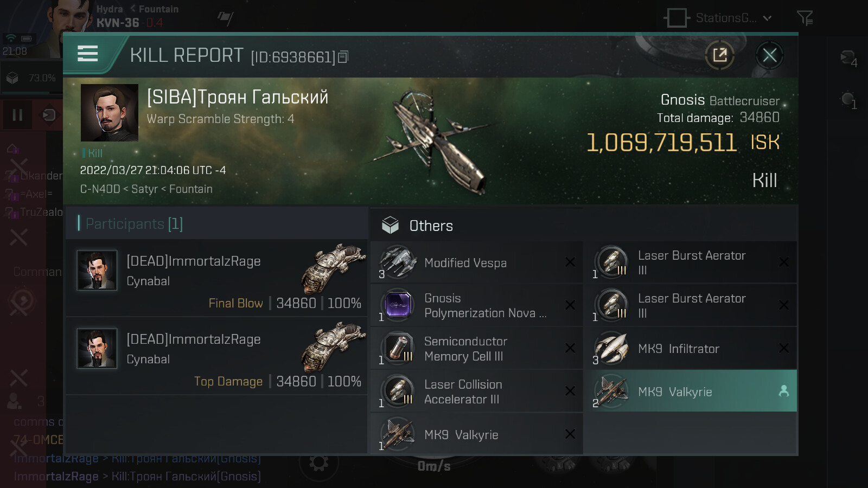Open the kill report hamburger menu
The image size is (868, 488).
click(x=87, y=54)
